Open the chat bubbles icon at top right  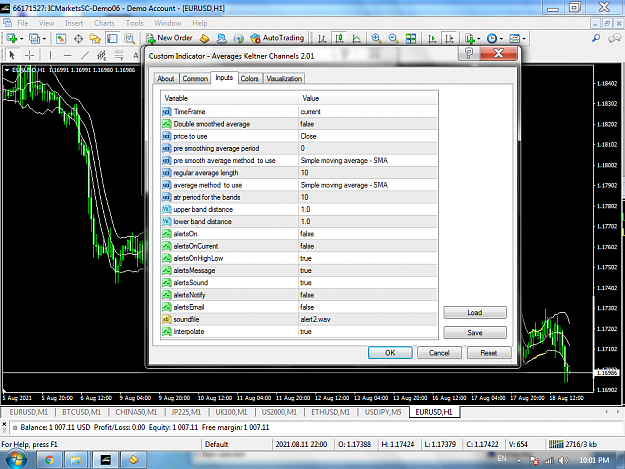(614, 38)
